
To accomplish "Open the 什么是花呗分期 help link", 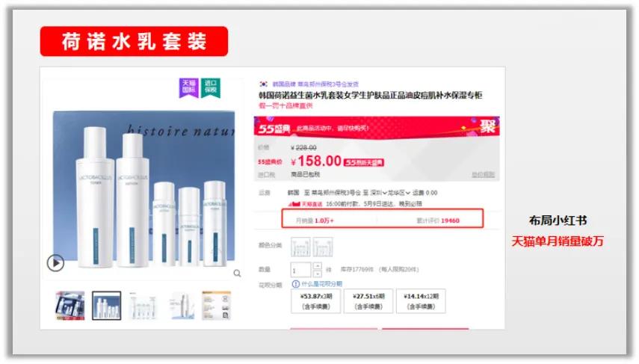I will pyautogui.click(x=321, y=284).
